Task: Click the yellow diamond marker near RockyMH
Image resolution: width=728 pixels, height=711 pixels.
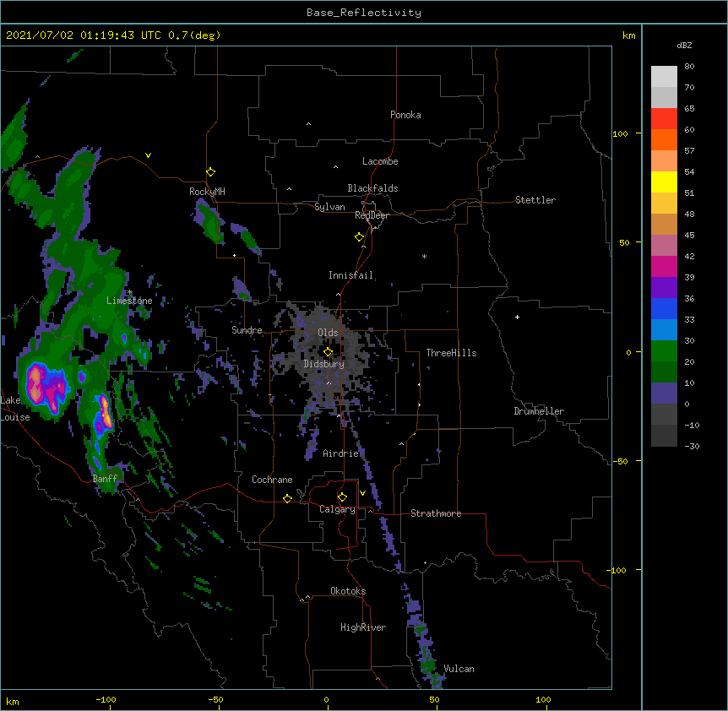Action: [210, 172]
